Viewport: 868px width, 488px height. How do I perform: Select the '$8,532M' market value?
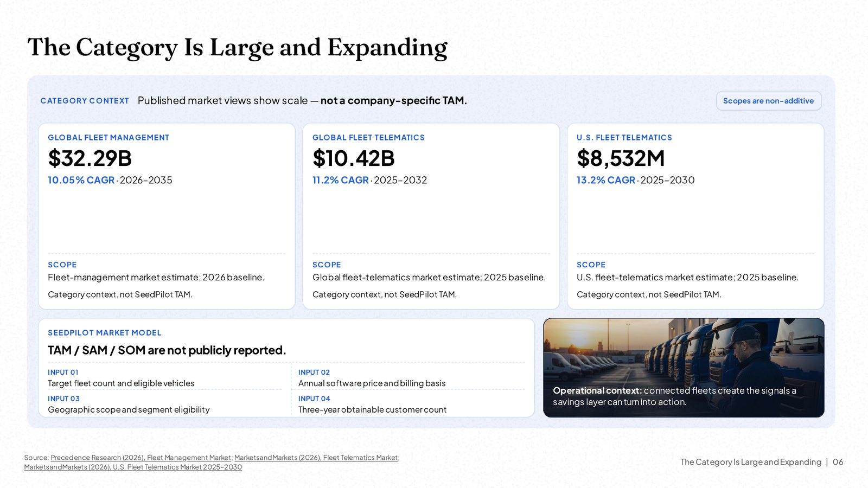coord(621,158)
